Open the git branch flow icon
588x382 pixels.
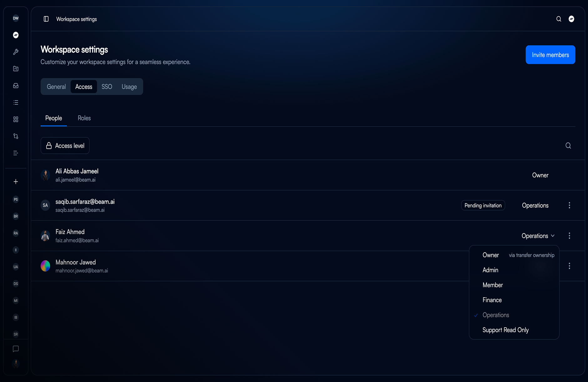(x=16, y=136)
